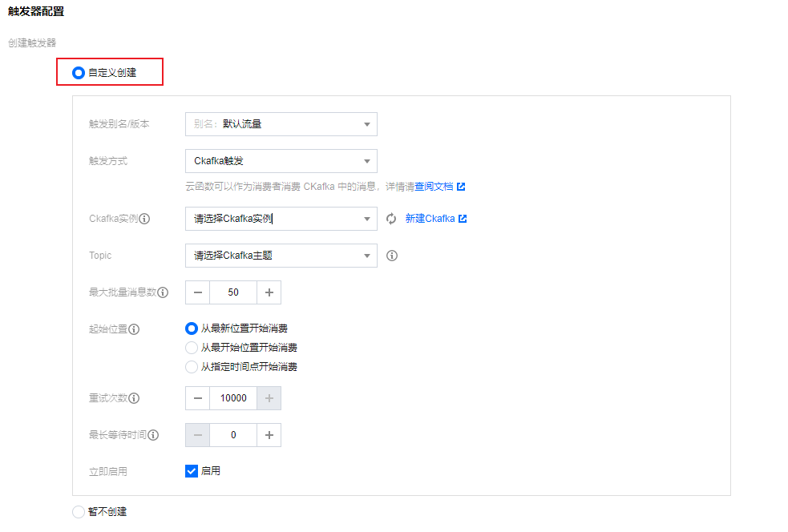Open the 查阅文档 documentation link
The height and width of the screenshot is (532, 788).
[434, 187]
